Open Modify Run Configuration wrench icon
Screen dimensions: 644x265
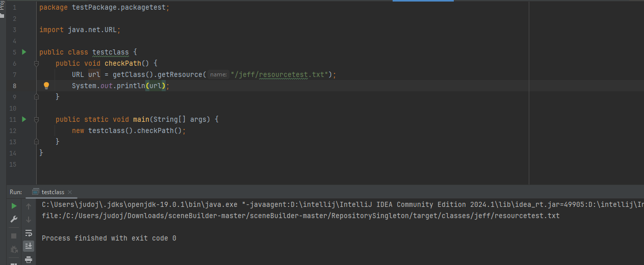(x=14, y=220)
